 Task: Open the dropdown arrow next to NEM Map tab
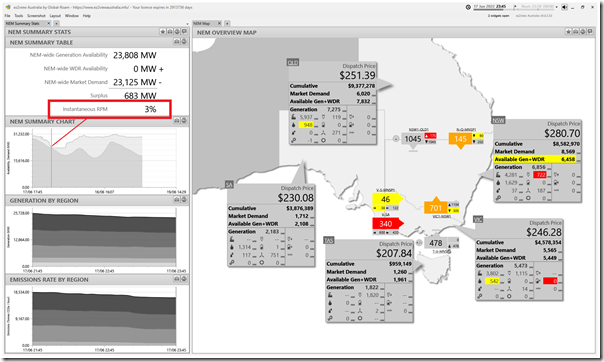[227, 23]
